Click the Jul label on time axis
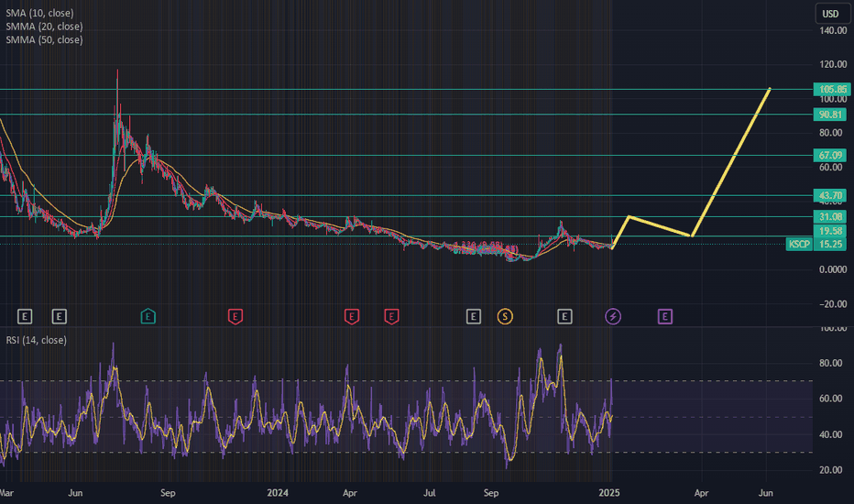Viewport: 854px width, 504px height. click(429, 493)
